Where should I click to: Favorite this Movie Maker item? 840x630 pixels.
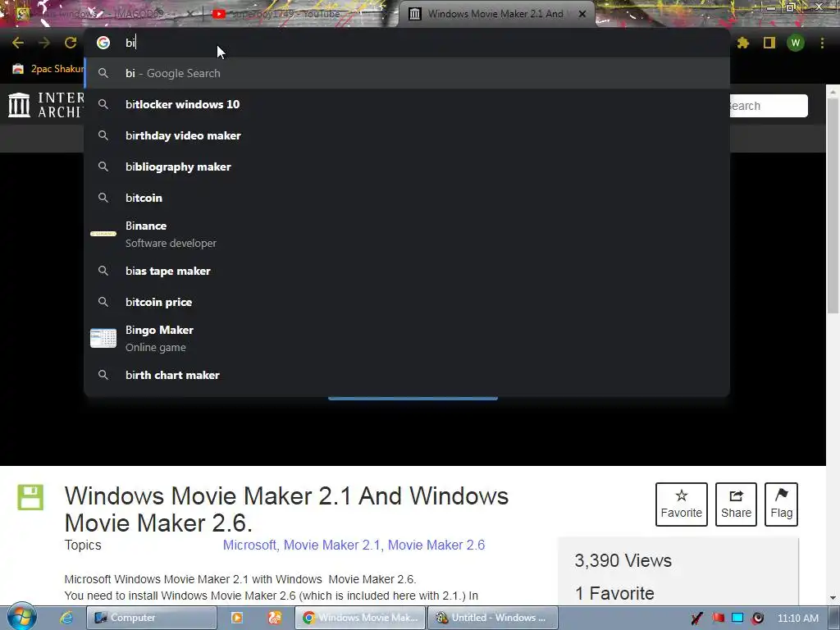682,504
